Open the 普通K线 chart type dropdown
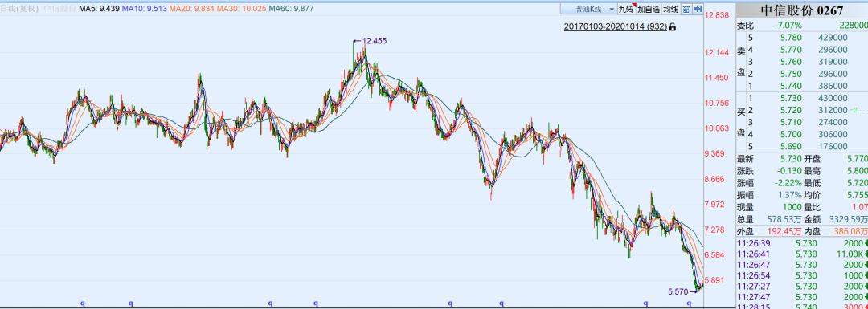The height and width of the screenshot is (309, 868). [x=588, y=9]
